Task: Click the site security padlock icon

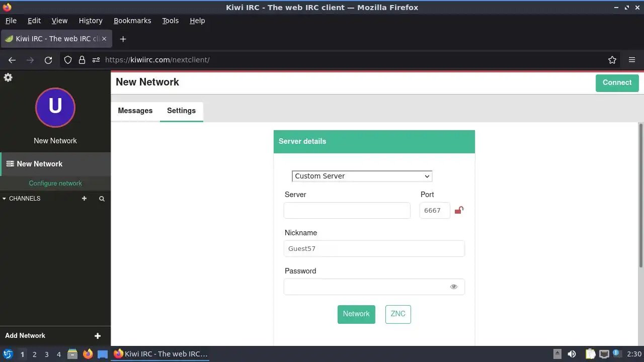Action: pos(82,60)
